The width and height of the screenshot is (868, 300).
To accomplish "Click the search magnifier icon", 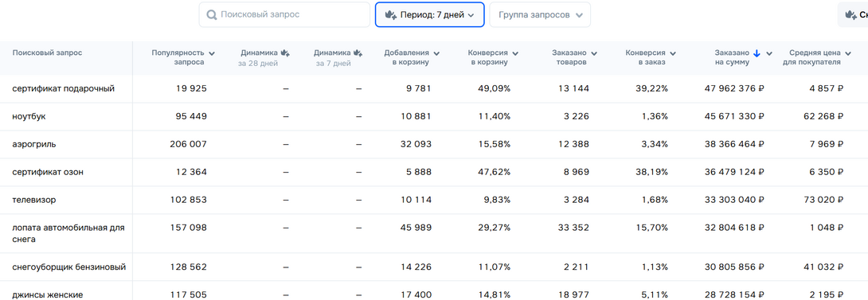I will [x=212, y=15].
